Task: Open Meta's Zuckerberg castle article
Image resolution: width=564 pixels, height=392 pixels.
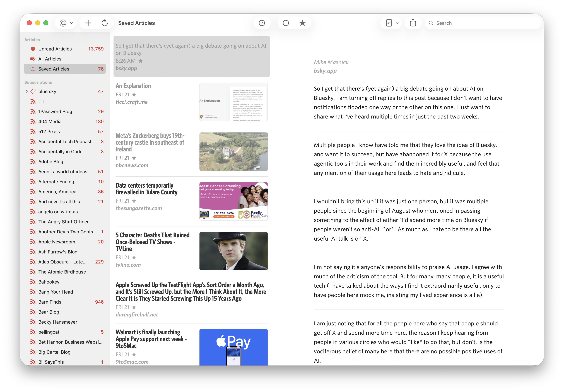Action: click(x=192, y=152)
